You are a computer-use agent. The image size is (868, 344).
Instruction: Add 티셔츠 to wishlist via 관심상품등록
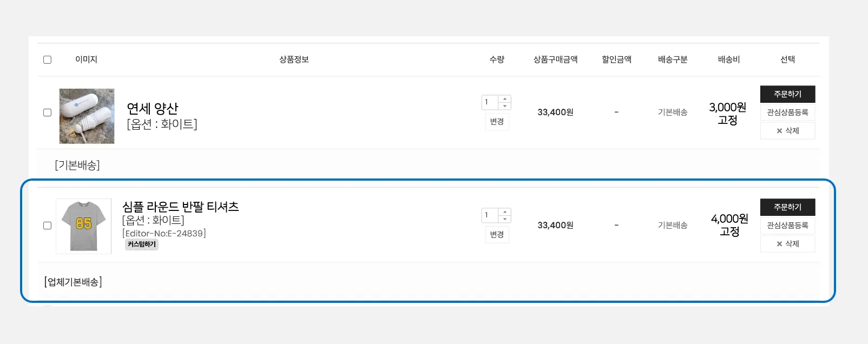click(x=787, y=226)
